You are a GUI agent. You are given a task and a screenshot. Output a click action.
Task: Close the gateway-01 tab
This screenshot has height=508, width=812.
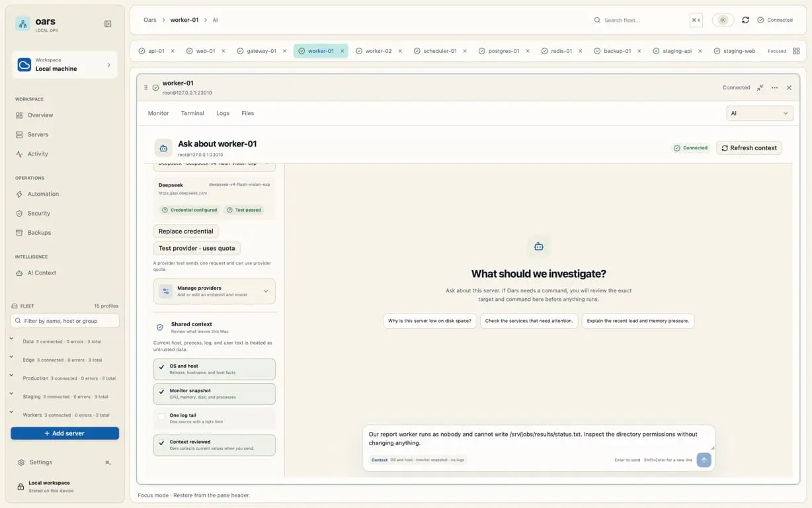[x=285, y=51]
